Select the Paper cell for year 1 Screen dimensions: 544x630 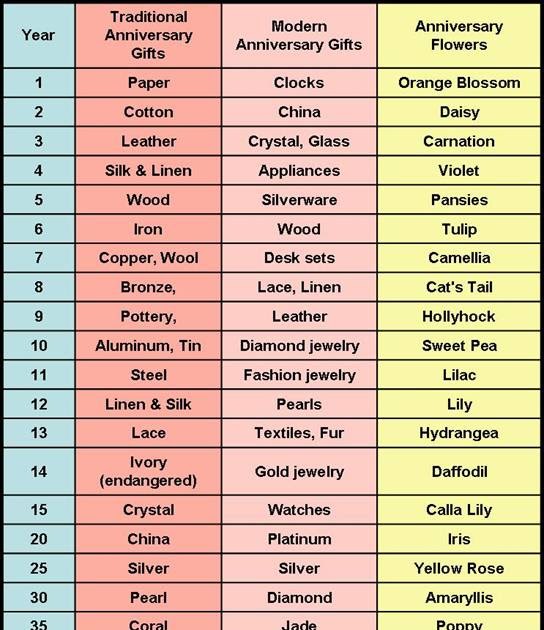(148, 83)
